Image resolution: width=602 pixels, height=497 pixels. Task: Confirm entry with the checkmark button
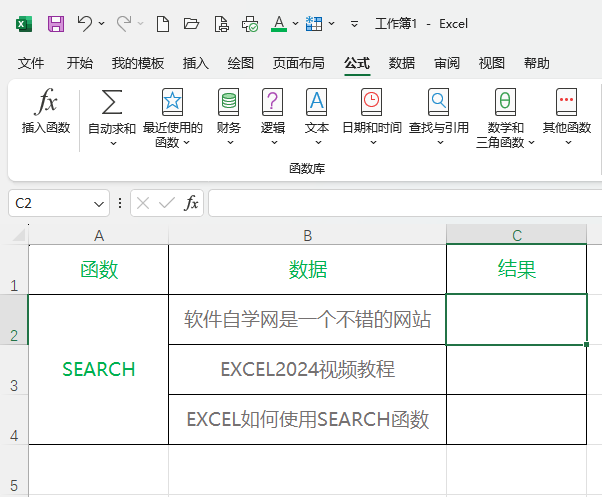[x=167, y=203]
